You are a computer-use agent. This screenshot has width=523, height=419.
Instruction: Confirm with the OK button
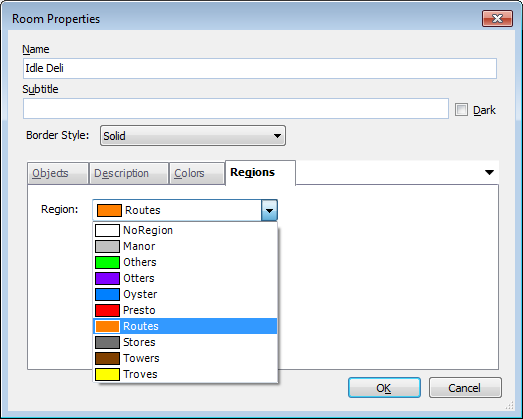[384, 388]
